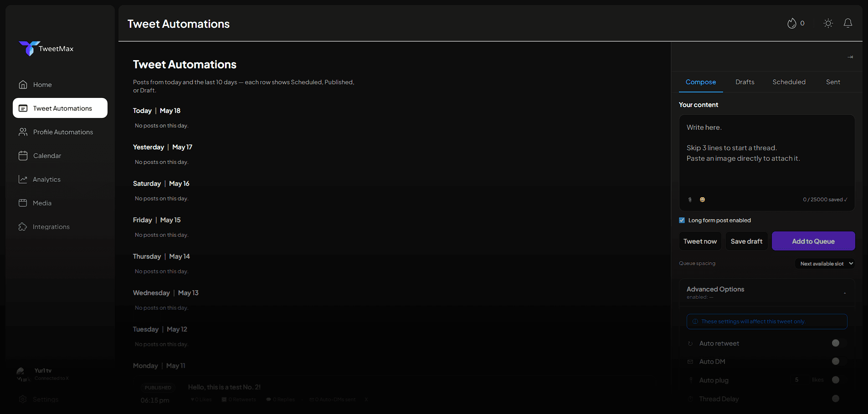Click the Home house icon
Viewport: 868px width, 414px height.
23,85
